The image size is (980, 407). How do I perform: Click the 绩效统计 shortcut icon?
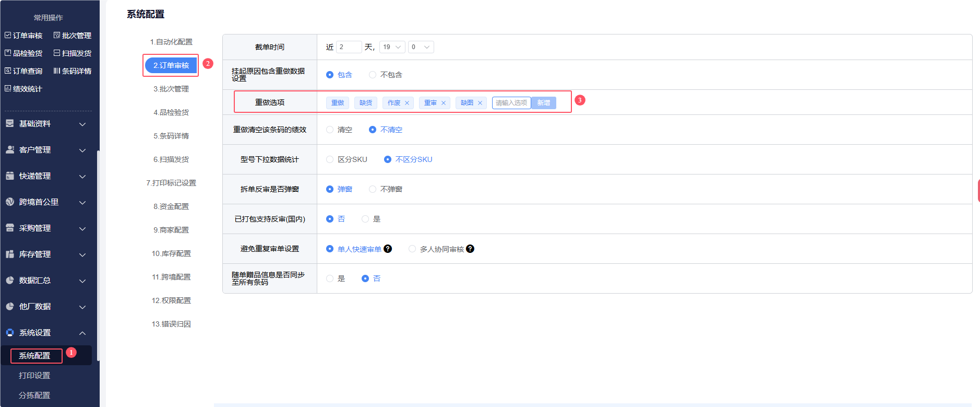tap(8, 89)
